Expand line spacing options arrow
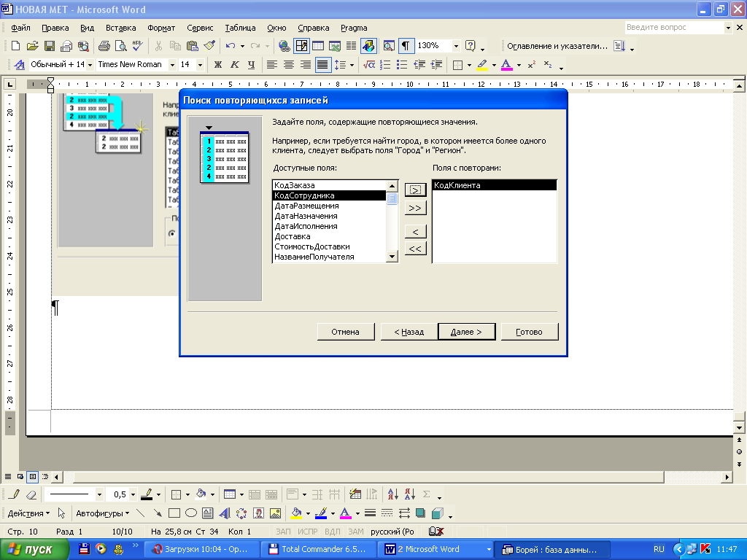The height and width of the screenshot is (560, 747). 352,64
